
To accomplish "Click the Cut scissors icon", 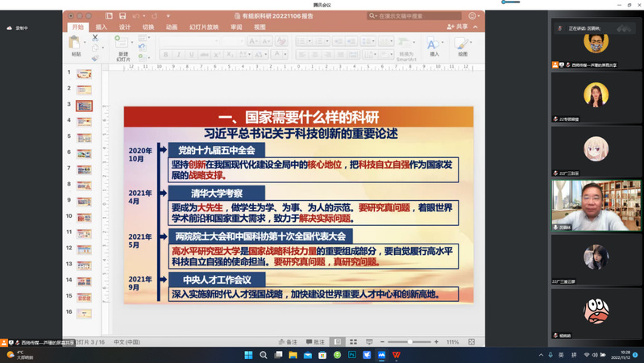I will point(95,38).
